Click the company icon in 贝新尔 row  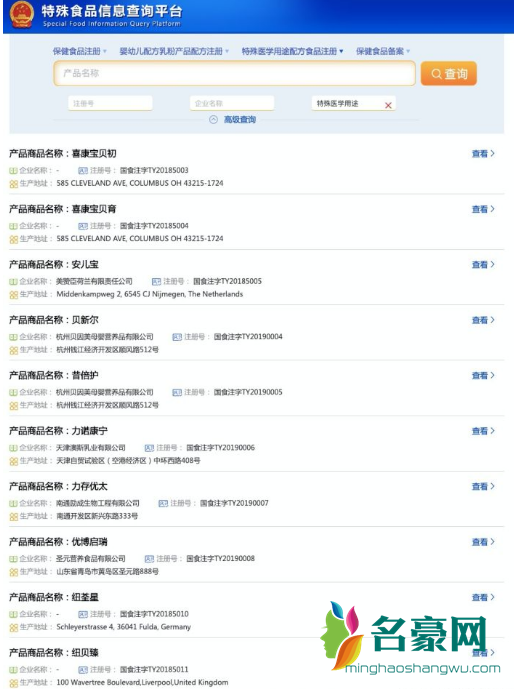pos(13,337)
